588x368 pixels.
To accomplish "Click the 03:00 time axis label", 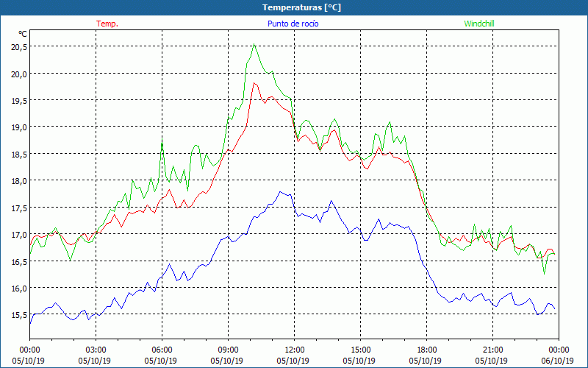I will (96, 350).
